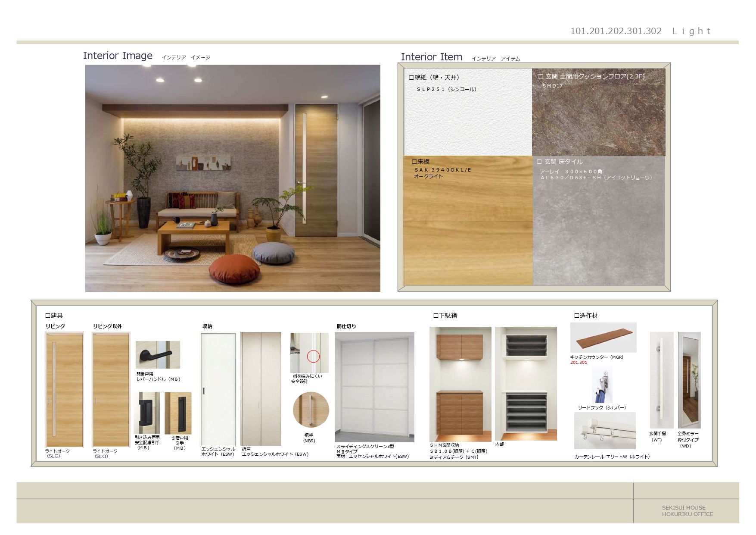
Task: Select the entrance handrail (WF) image
Action: pyautogui.click(x=661, y=379)
